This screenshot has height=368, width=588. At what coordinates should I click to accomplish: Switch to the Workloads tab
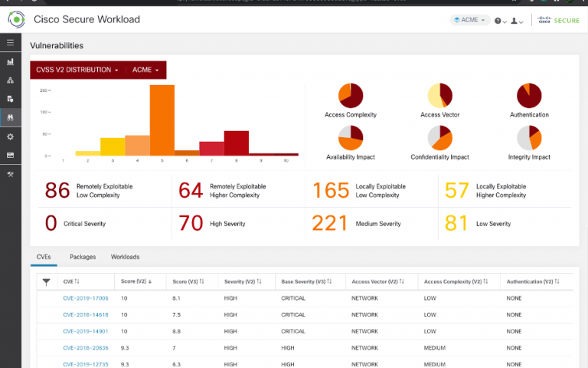126,257
